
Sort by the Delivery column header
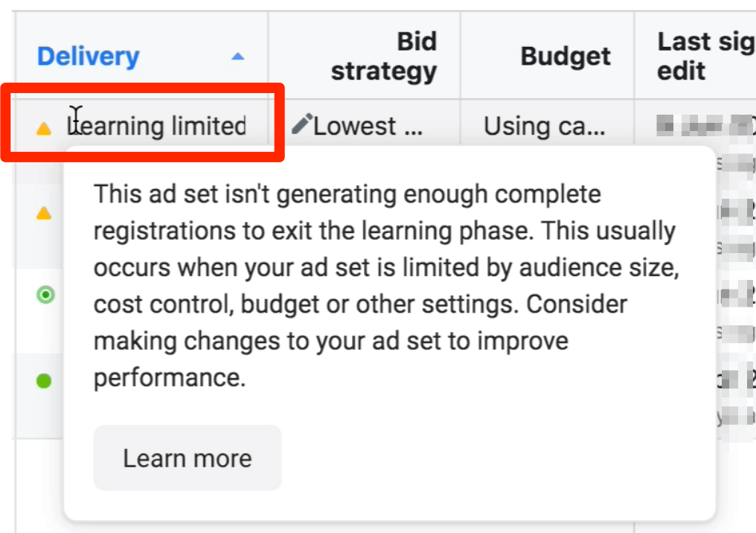coord(88,57)
